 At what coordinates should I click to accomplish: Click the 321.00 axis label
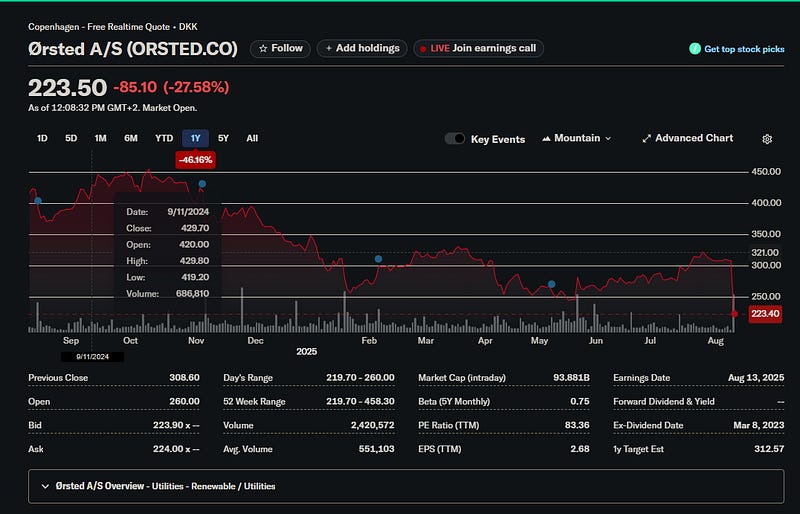point(765,253)
